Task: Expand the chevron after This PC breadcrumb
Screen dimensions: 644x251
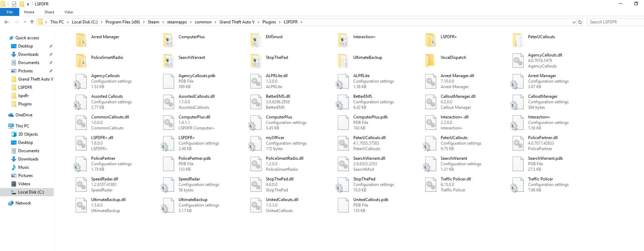Action: (68, 22)
